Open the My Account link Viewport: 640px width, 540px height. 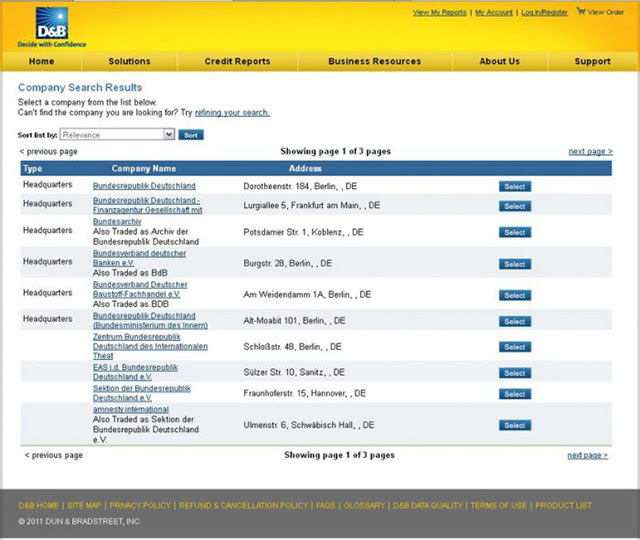coord(494,12)
